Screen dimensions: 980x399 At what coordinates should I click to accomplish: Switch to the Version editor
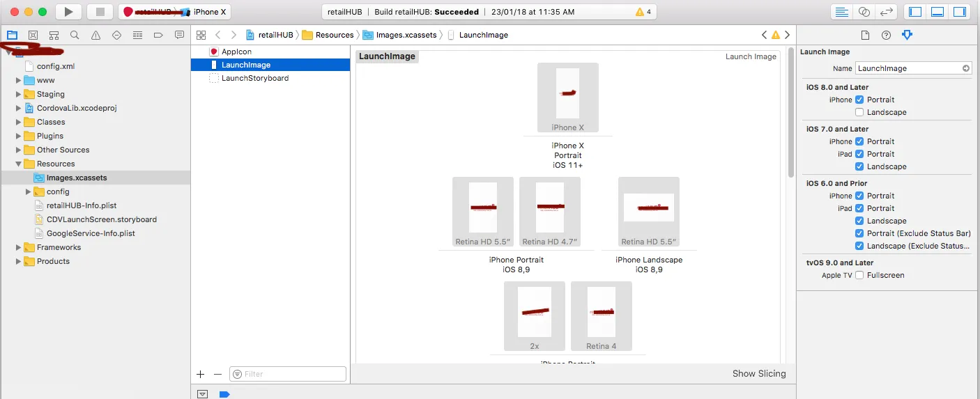pos(886,12)
